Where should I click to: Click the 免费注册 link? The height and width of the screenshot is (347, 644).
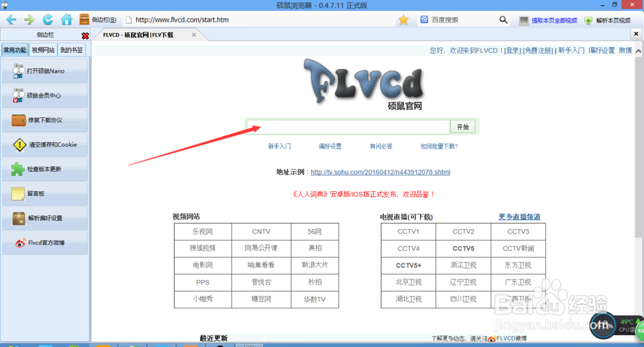[x=538, y=50]
